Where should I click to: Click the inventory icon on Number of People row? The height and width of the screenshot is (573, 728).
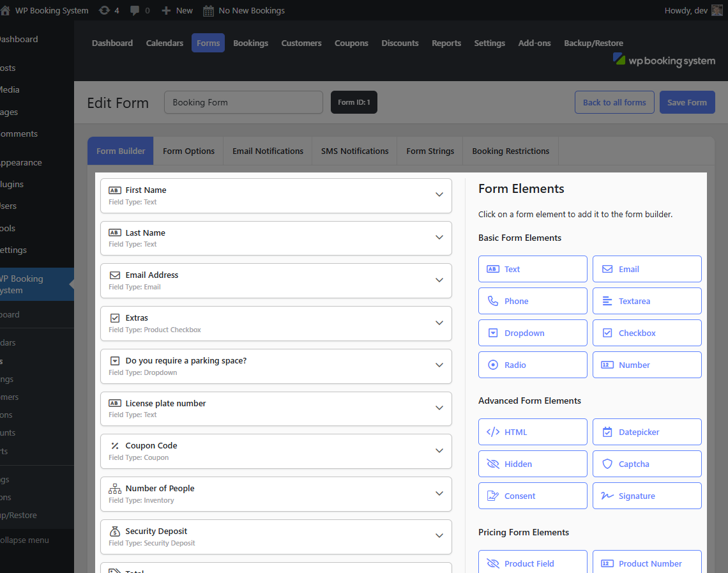pos(115,489)
